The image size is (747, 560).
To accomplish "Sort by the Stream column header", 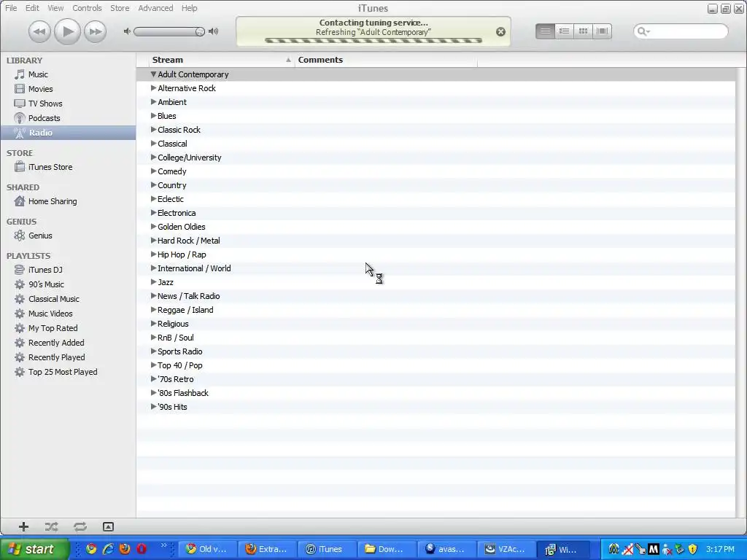I will click(221, 60).
